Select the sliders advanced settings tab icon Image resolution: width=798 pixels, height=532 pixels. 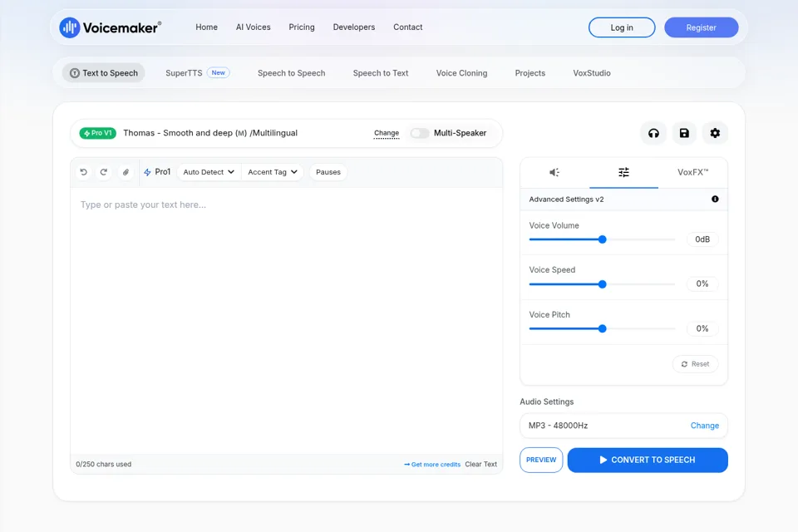[x=623, y=172]
